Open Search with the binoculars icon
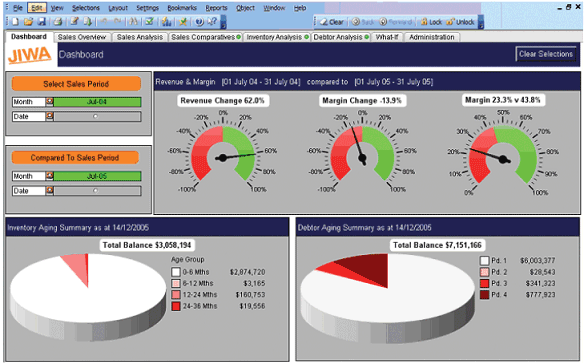Image resolution: width=584 pixels, height=364 pixels. coord(133,22)
